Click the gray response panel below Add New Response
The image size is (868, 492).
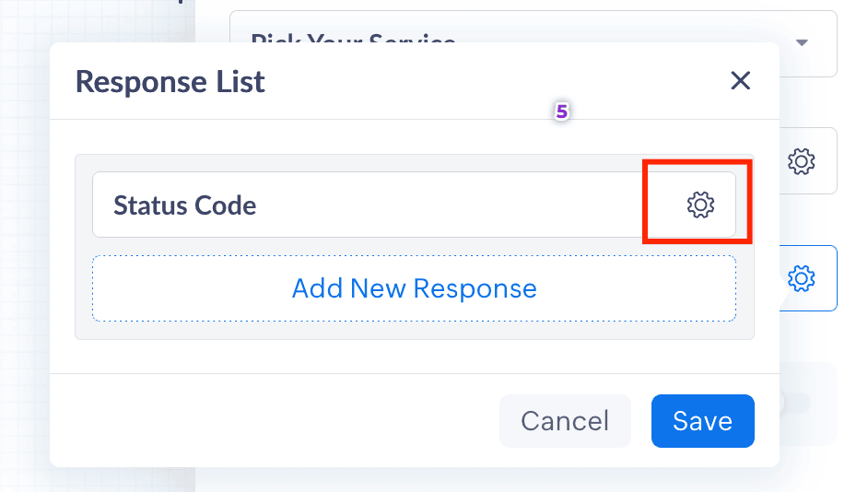click(414, 331)
